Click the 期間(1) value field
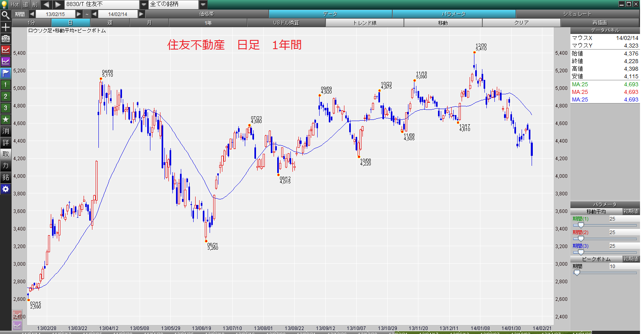 tap(624, 219)
